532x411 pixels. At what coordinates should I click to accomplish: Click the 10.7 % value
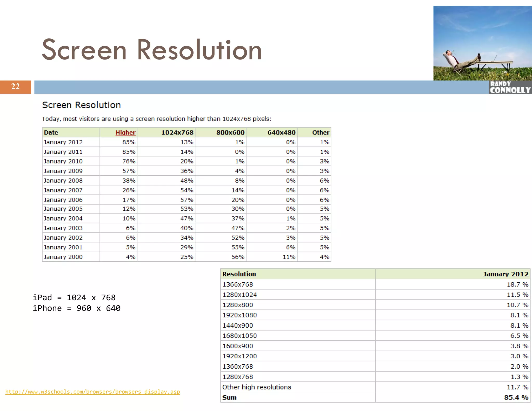click(517, 305)
